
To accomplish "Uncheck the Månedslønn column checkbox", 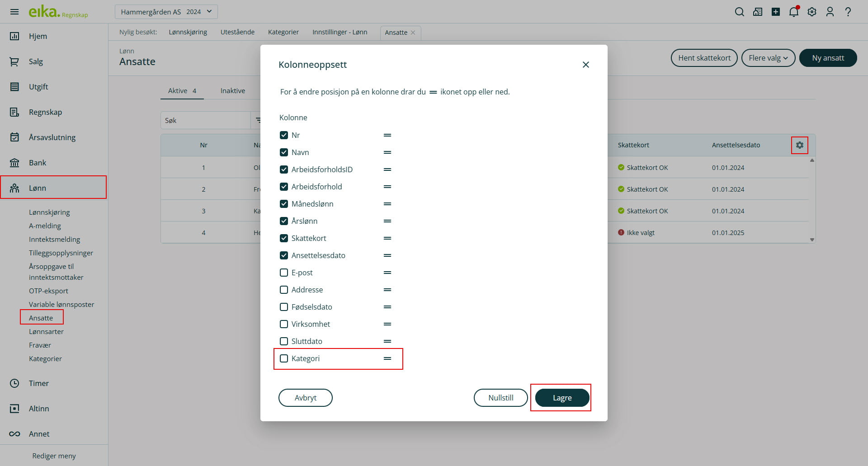I will tap(284, 204).
